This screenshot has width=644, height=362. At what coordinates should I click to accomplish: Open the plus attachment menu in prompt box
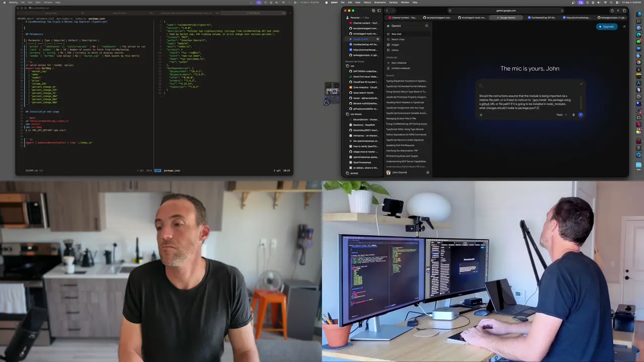click(481, 115)
